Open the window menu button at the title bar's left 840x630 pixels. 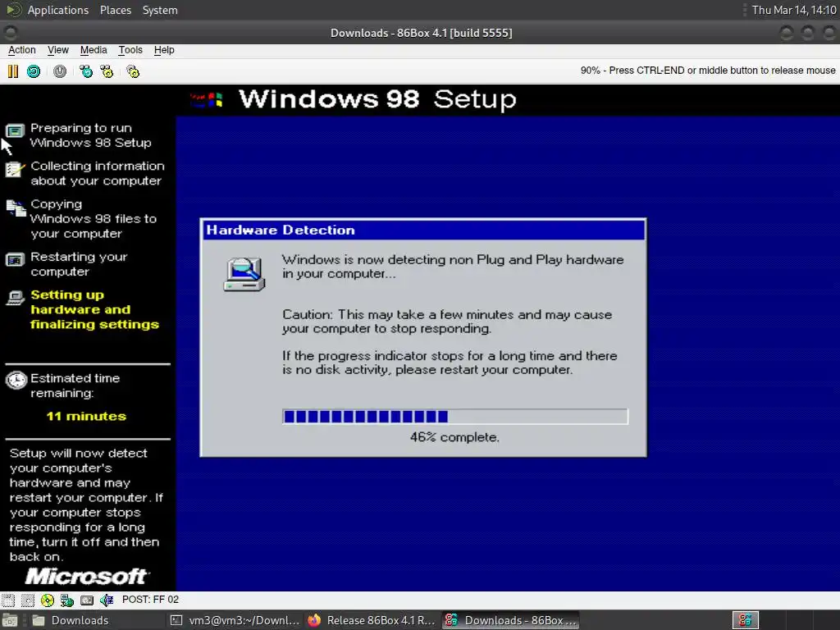pos(10,33)
